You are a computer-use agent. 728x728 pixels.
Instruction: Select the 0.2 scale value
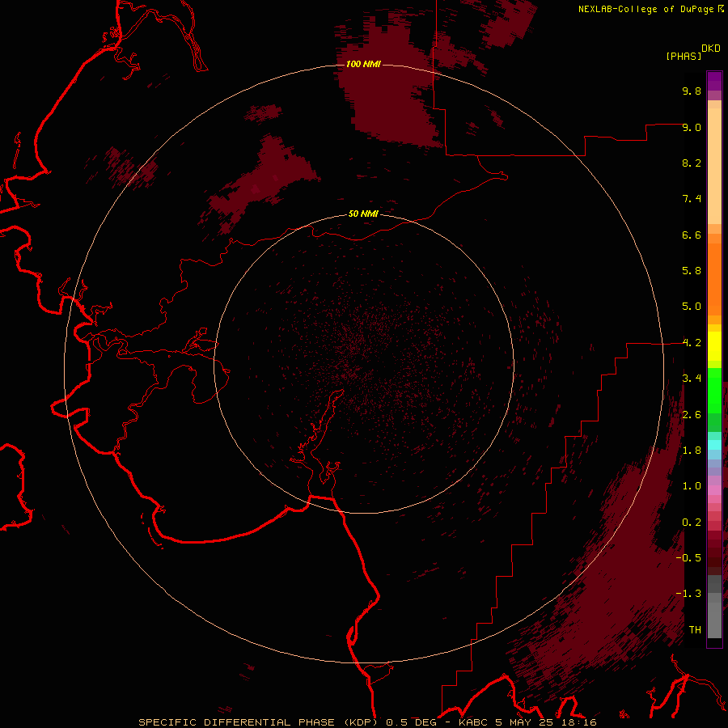pyautogui.click(x=692, y=523)
